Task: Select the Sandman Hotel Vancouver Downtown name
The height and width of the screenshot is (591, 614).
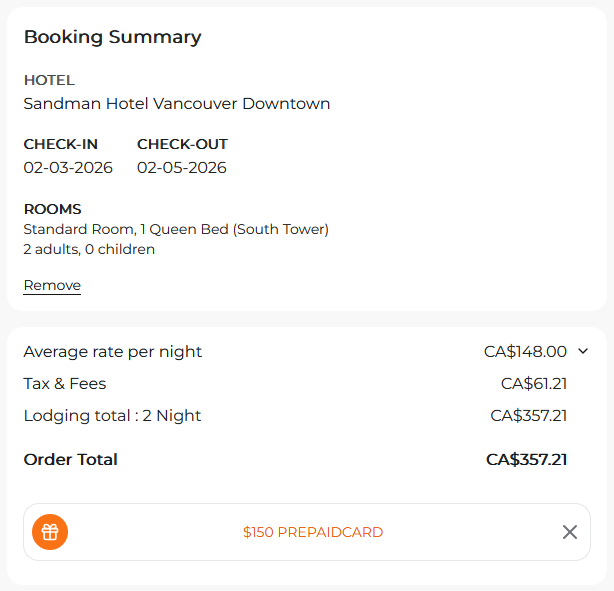Action: click(177, 104)
